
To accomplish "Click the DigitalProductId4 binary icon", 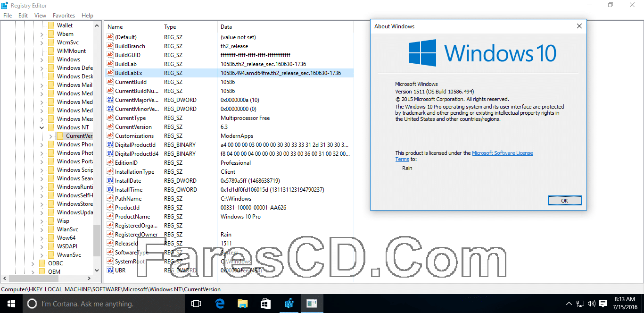I will pyautogui.click(x=110, y=154).
